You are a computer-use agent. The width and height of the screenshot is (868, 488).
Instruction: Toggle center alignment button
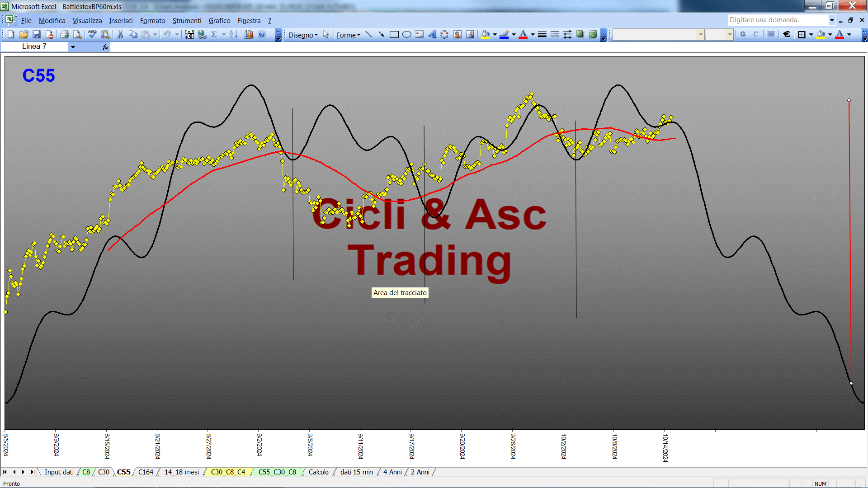click(x=771, y=34)
